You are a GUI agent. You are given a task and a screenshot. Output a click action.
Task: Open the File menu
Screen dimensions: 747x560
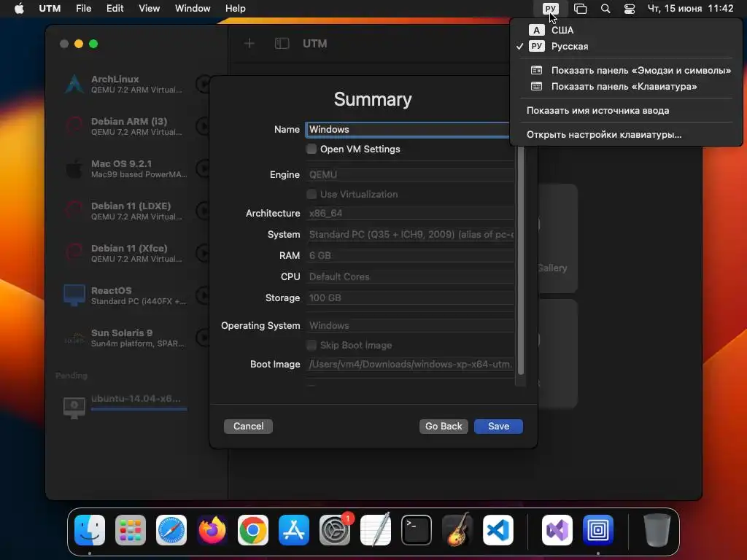83,9
